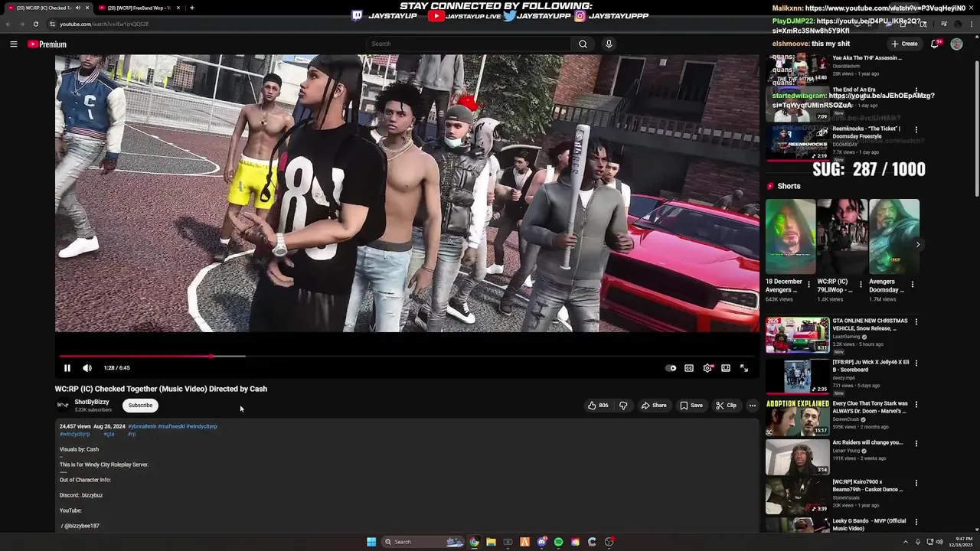The height and width of the screenshot is (551, 980).
Task: Open the YouTube hamburger guide menu
Action: [x=14, y=44]
